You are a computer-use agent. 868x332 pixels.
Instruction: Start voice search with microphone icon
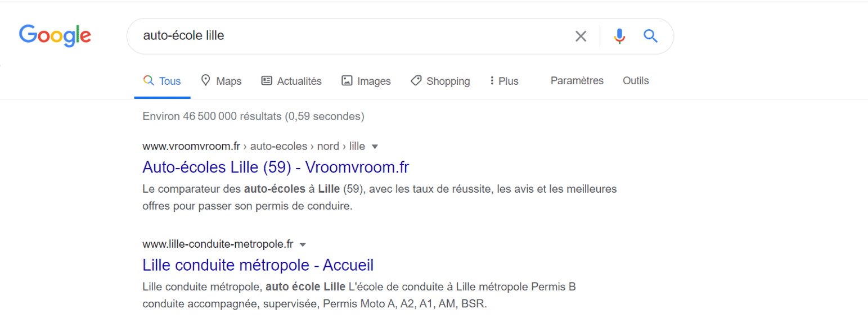[x=619, y=37]
